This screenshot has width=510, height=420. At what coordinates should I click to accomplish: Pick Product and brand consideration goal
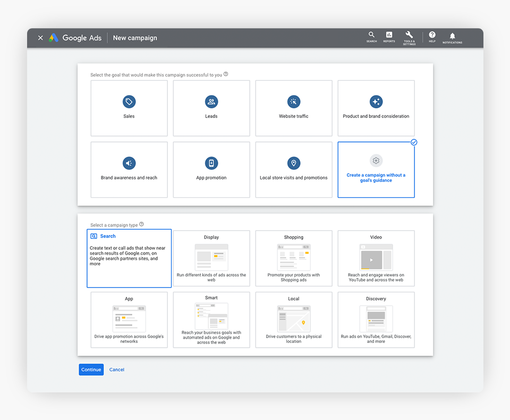(x=376, y=108)
